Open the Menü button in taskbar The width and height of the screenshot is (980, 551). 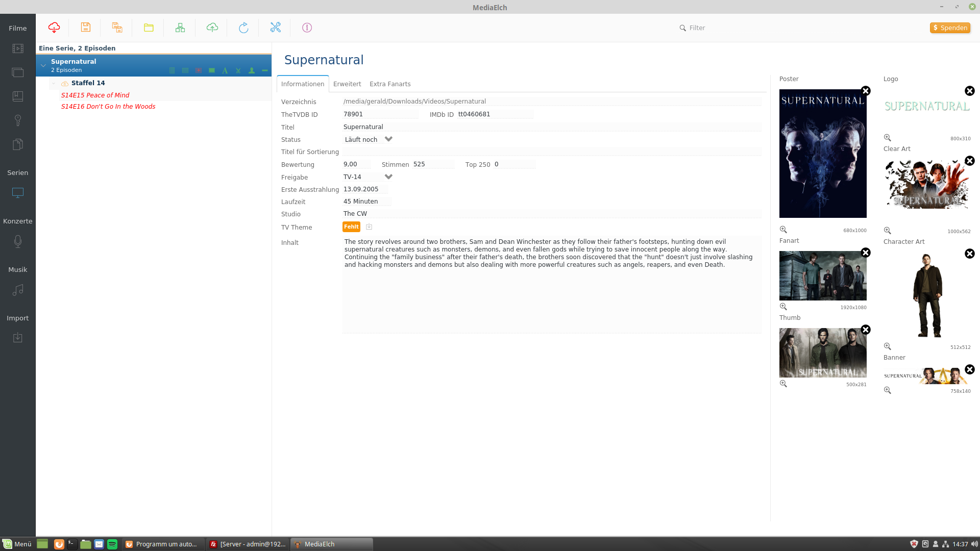point(17,544)
